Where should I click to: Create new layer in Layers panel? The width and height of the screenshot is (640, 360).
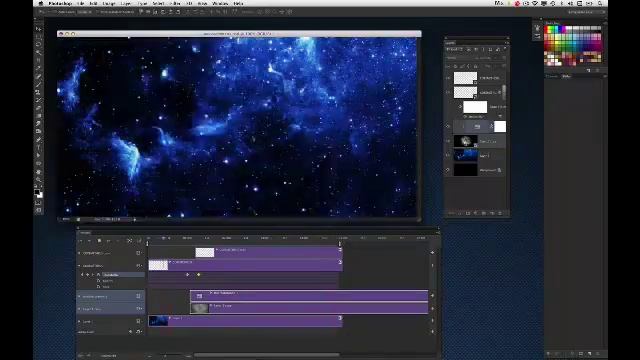[x=492, y=213]
